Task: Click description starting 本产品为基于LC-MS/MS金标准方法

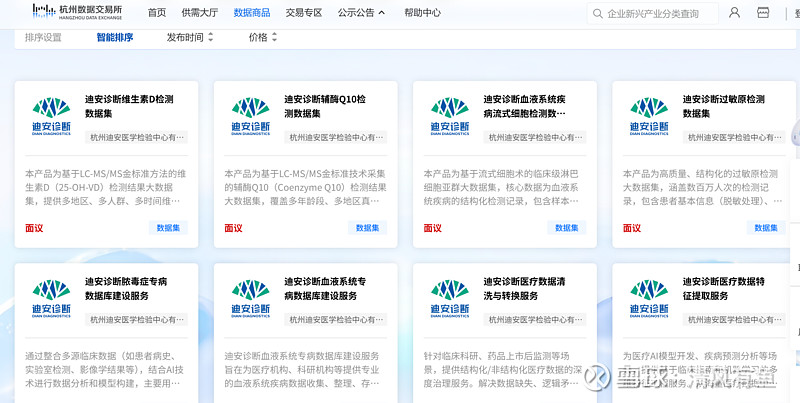Action: point(106,187)
